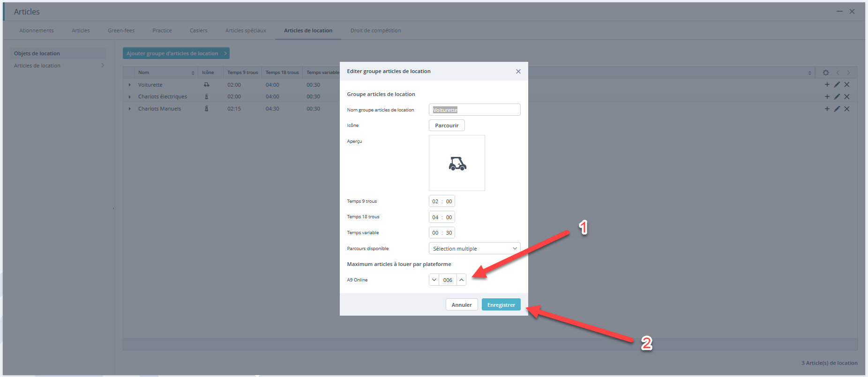Expand the Chariots électriques row
868x377 pixels.
tap(130, 97)
